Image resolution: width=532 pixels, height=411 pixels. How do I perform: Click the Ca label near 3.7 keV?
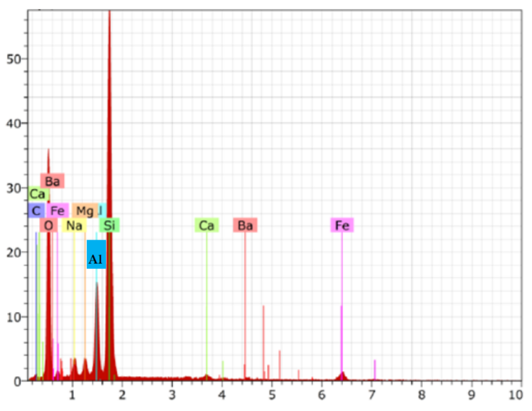point(207,225)
